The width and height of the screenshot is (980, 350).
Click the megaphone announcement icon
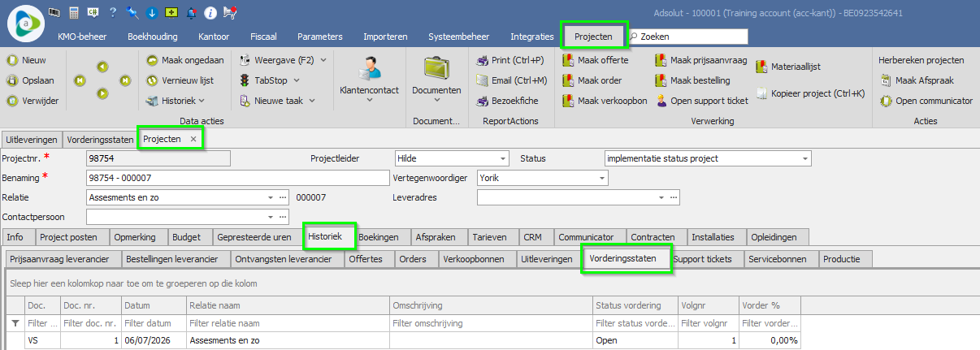click(x=230, y=12)
